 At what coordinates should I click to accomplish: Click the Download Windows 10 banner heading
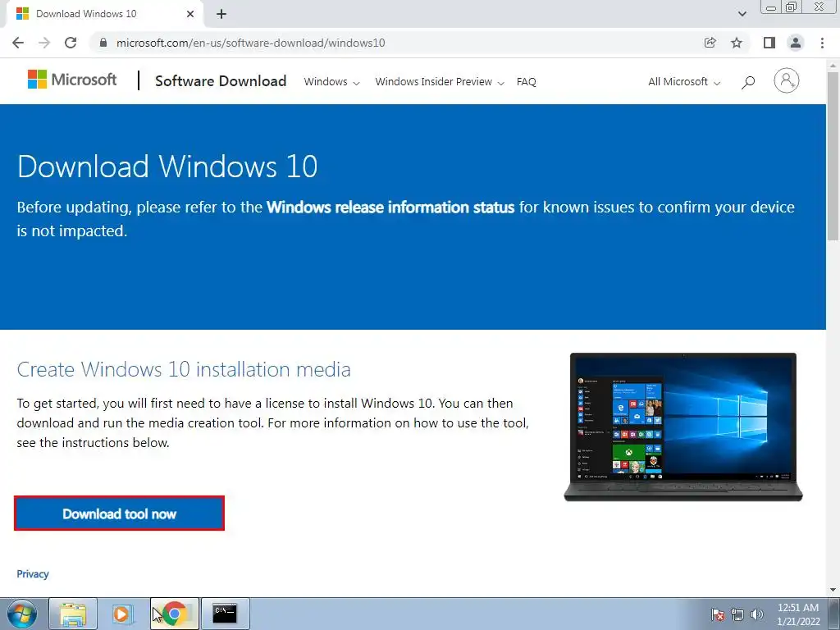coord(167,166)
